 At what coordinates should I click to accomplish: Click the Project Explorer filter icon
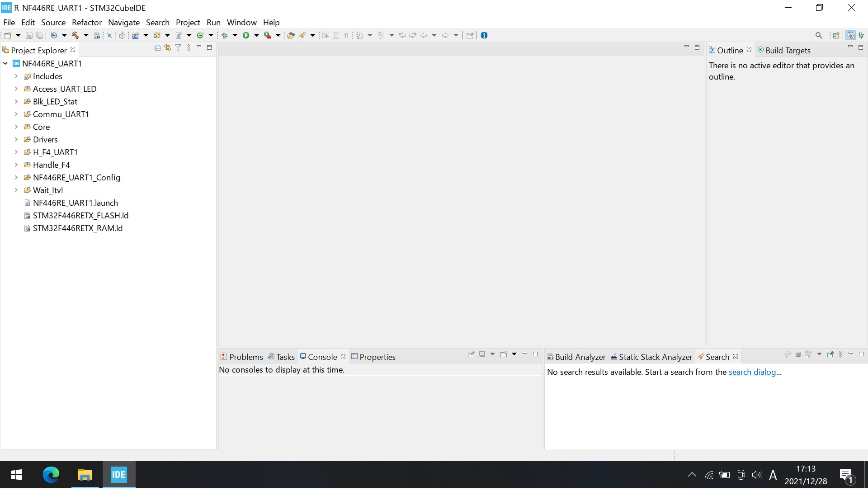pyautogui.click(x=178, y=47)
